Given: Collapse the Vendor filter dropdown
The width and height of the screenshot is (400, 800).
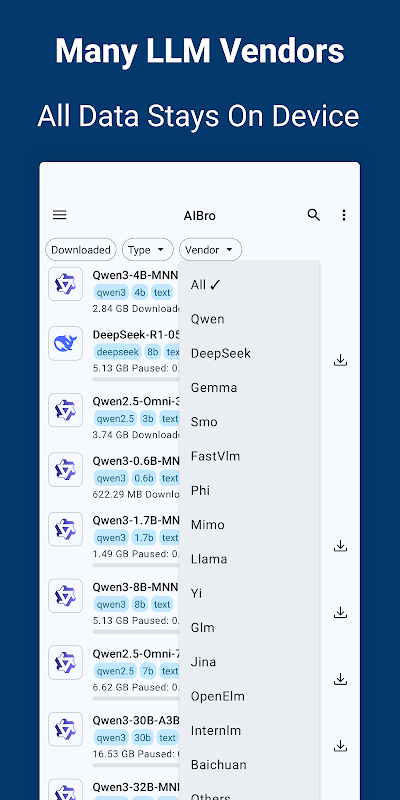Looking at the screenshot, I should (x=210, y=250).
